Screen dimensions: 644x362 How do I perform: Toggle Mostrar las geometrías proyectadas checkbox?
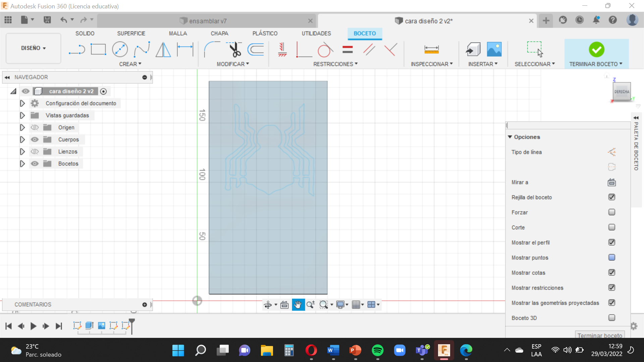click(611, 303)
